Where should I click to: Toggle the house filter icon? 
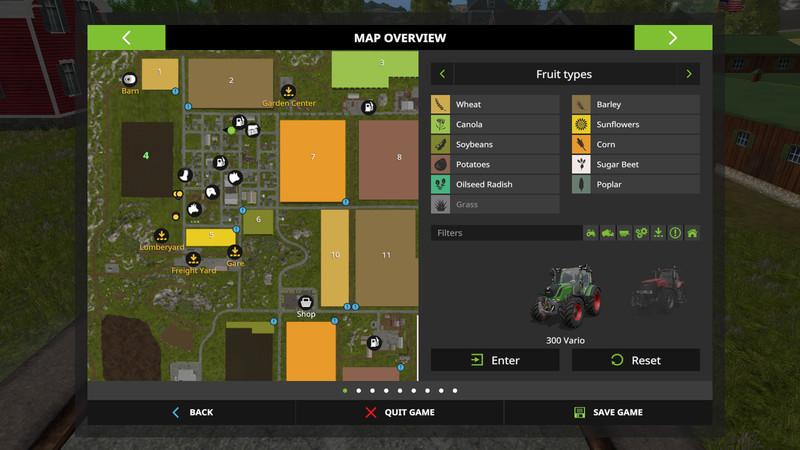click(692, 233)
